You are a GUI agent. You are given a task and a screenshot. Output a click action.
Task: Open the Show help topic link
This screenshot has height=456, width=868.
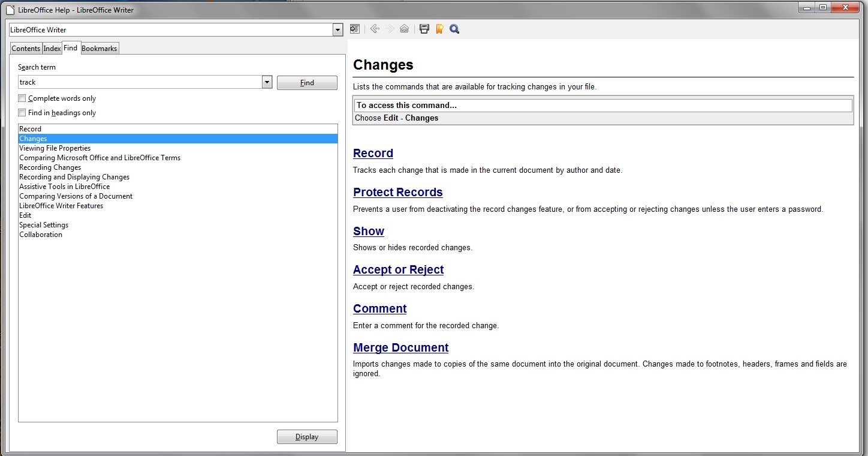369,232
